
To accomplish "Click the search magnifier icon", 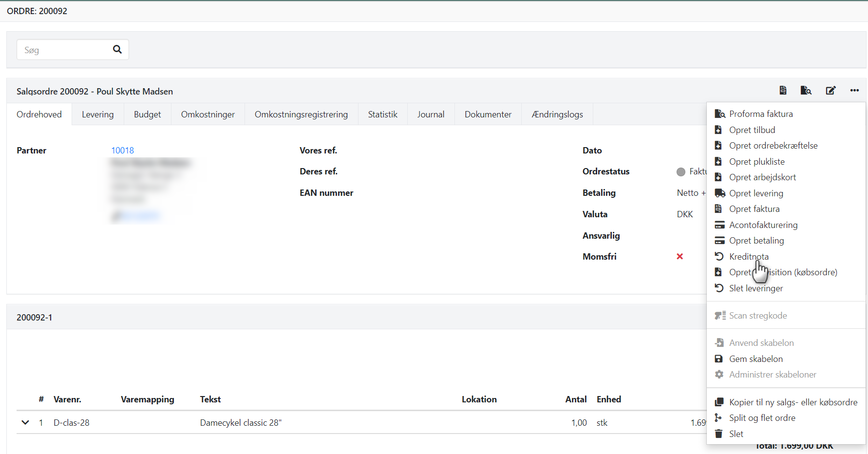I will point(117,49).
